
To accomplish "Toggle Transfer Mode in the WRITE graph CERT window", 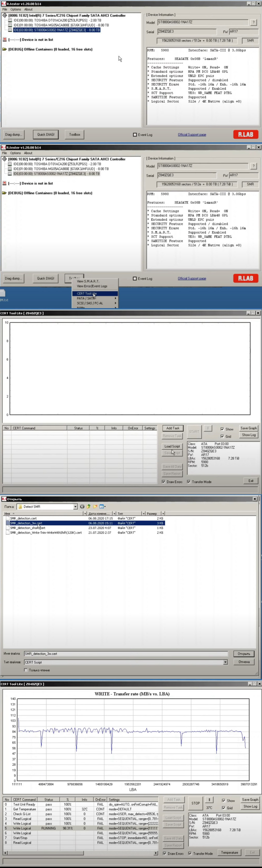I will pos(190,853).
